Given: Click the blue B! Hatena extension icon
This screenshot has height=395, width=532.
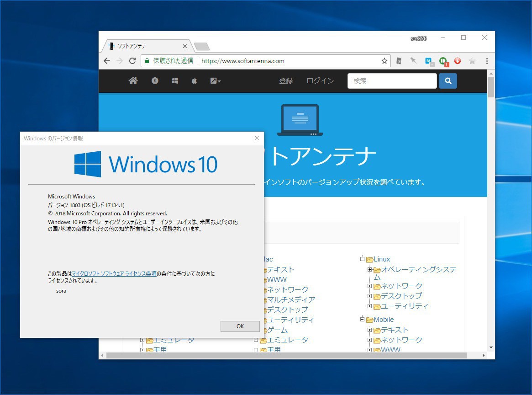Looking at the screenshot, I should coord(429,61).
